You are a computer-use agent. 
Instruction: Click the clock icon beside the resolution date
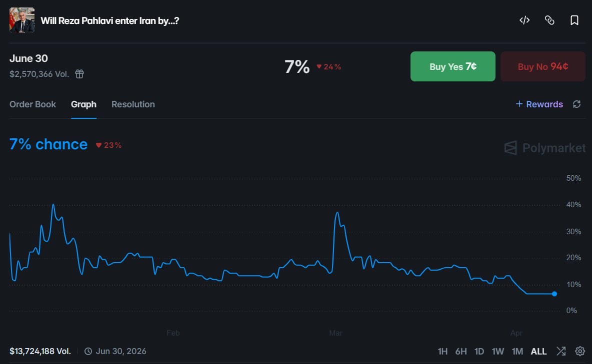pyautogui.click(x=88, y=351)
